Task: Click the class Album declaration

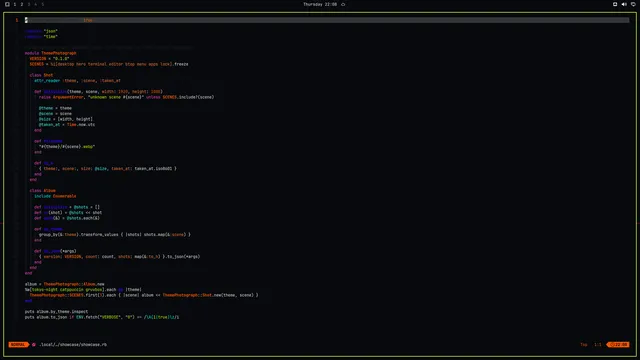Action: [x=42, y=191]
